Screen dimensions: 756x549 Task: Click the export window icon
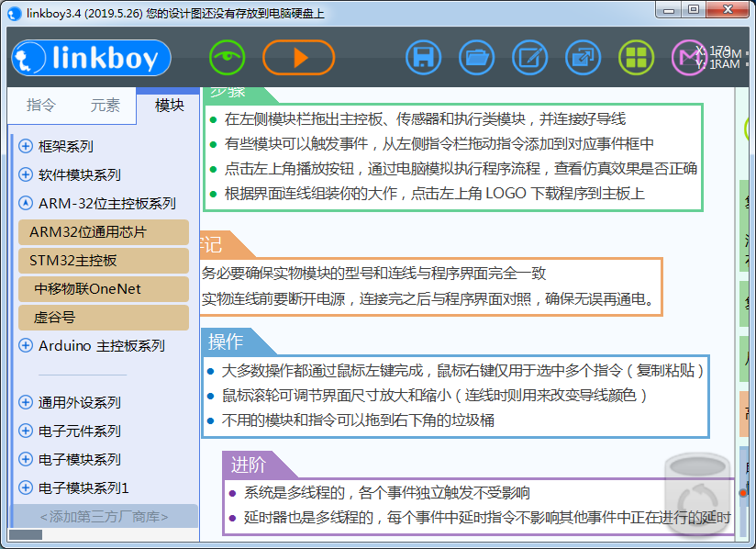583,58
